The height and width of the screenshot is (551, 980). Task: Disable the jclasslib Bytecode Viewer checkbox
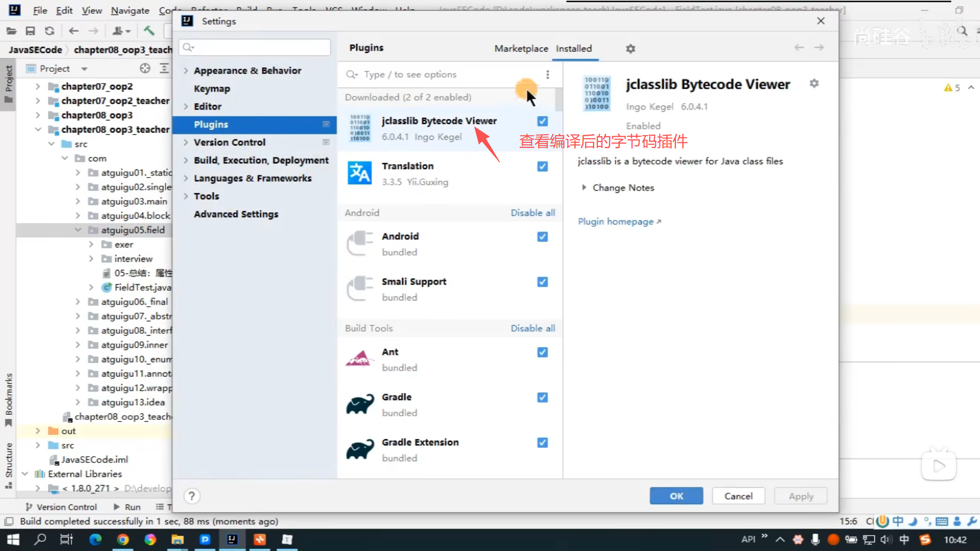click(542, 121)
